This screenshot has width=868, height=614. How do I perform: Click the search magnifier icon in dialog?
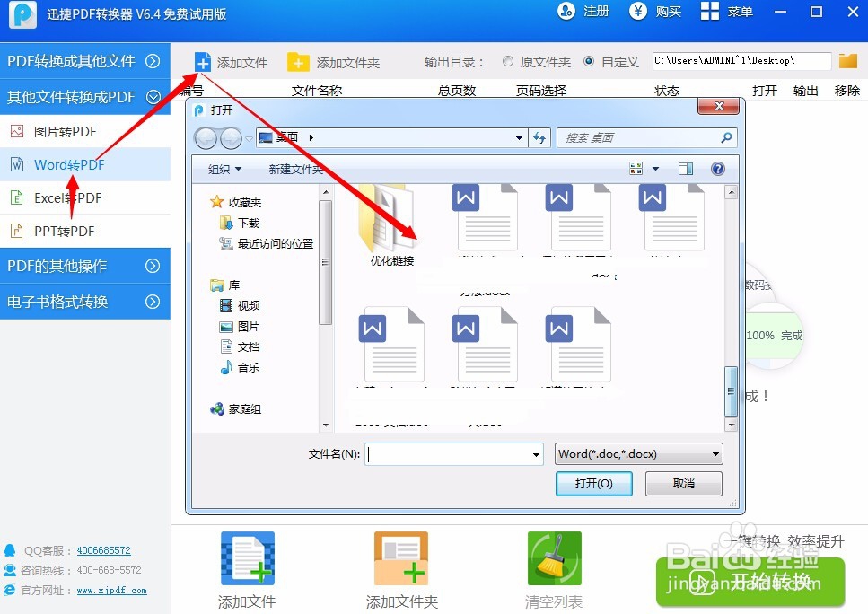click(726, 137)
